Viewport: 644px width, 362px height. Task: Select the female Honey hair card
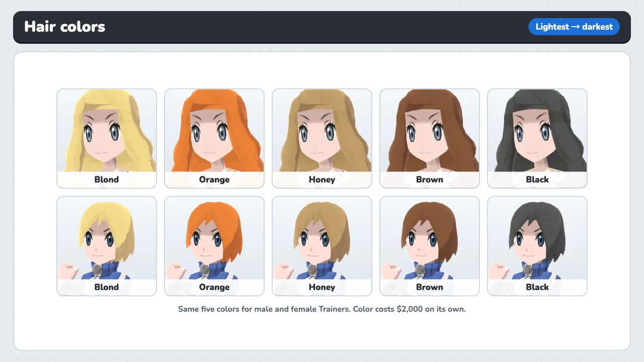tap(322, 138)
